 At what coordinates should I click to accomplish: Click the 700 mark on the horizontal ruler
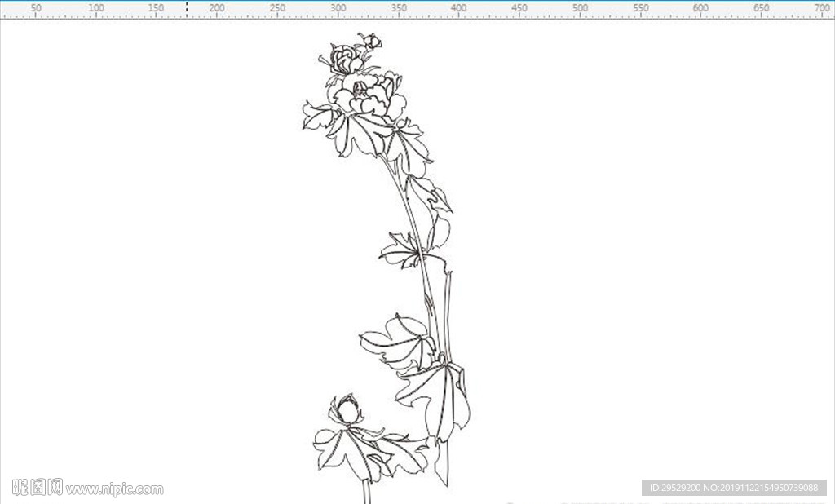(823, 8)
